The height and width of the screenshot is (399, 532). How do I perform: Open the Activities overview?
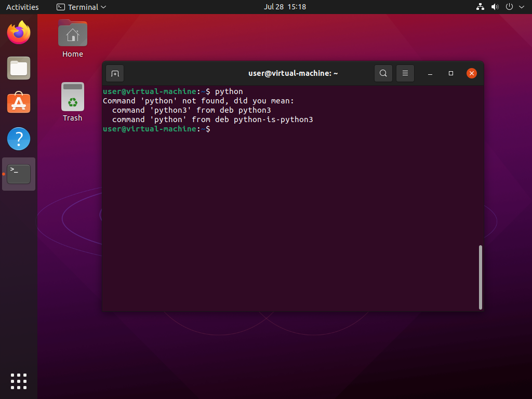22,7
